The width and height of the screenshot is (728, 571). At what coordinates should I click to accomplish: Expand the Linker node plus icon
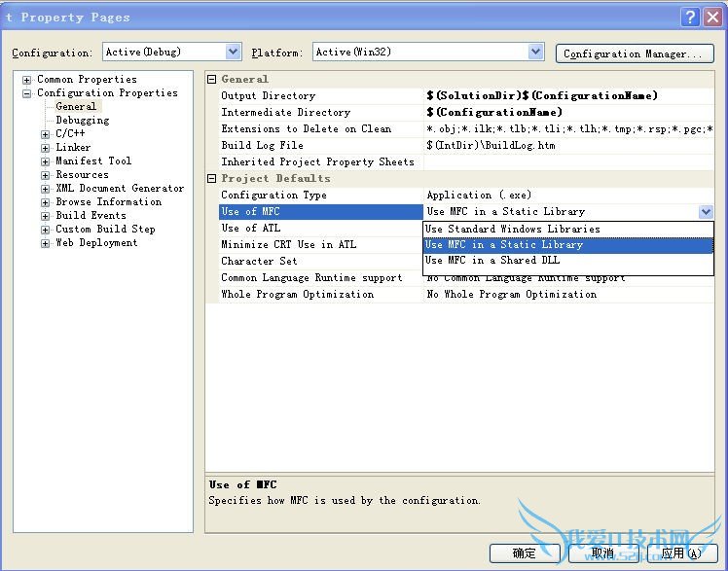[46, 148]
